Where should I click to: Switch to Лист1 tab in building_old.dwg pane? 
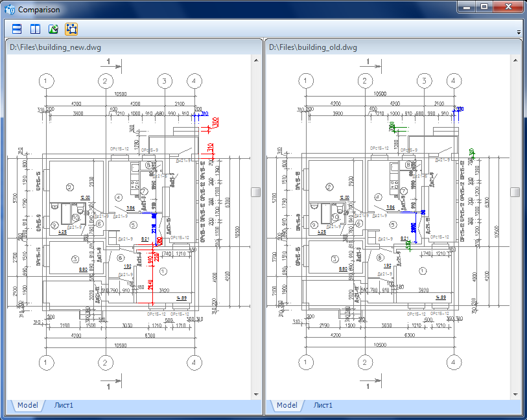click(323, 405)
